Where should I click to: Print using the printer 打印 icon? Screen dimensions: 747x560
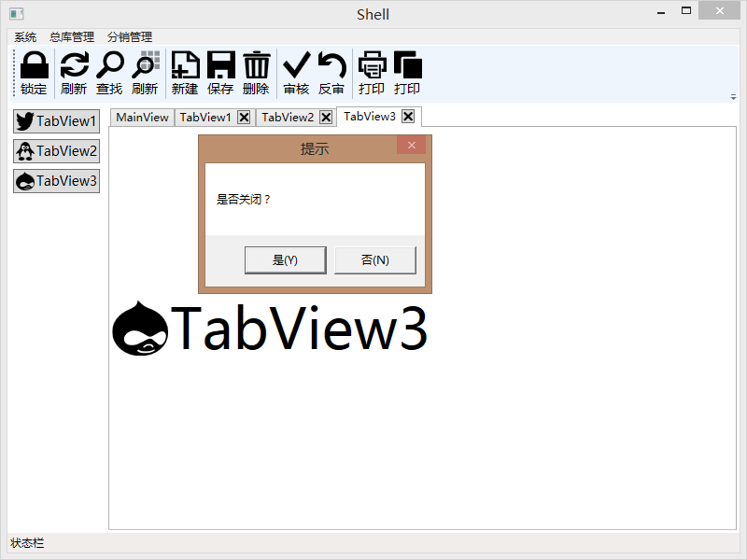point(372,73)
